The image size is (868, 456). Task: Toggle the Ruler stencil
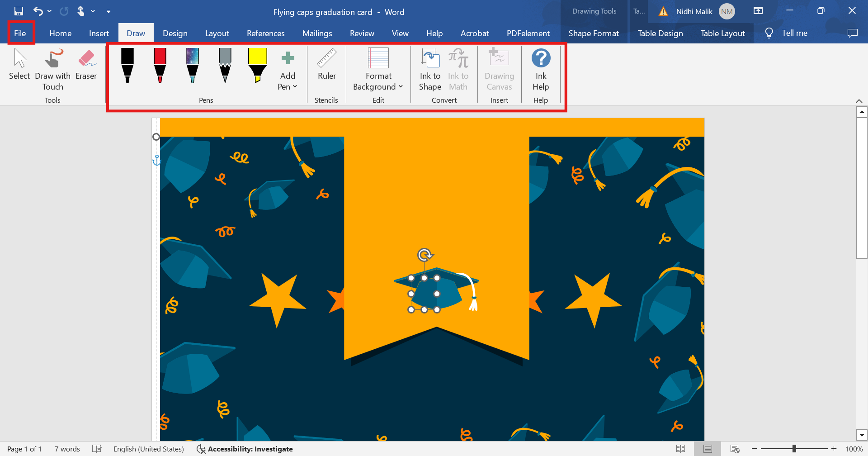pyautogui.click(x=327, y=65)
